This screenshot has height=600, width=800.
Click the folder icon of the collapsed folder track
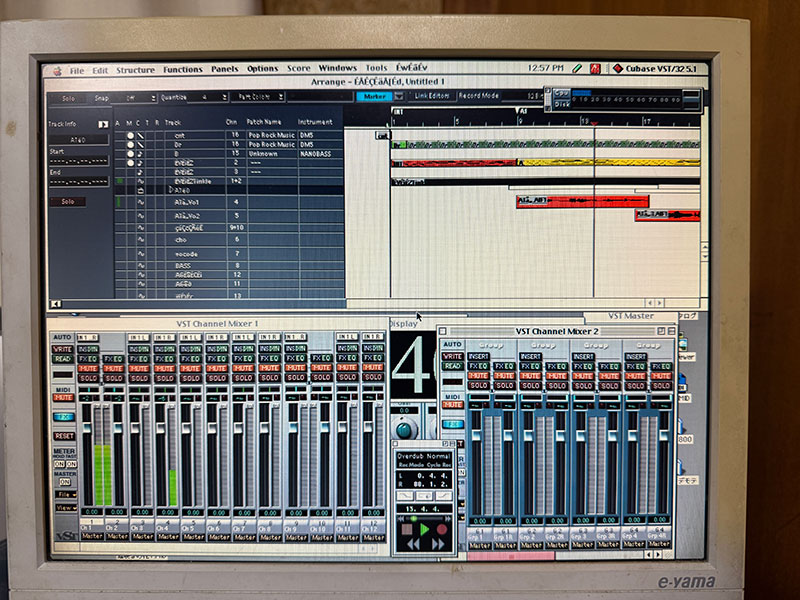(x=141, y=190)
